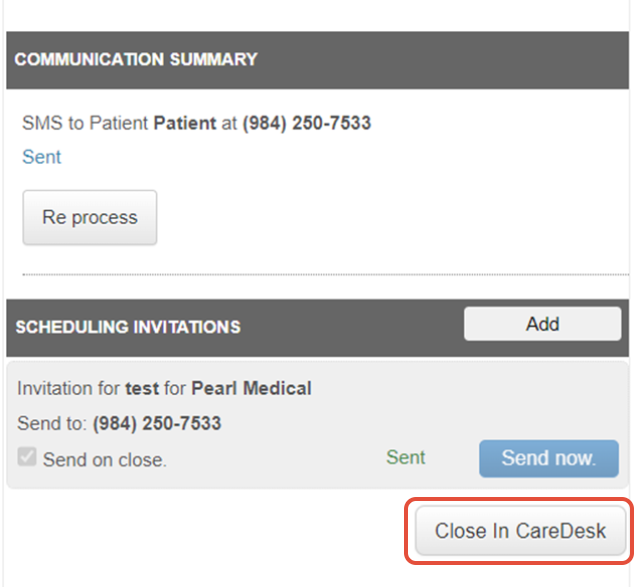Screen dimensions: 639x587
Task: Click the Send on close label text
Action: pyautogui.click(x=105, y=460)
